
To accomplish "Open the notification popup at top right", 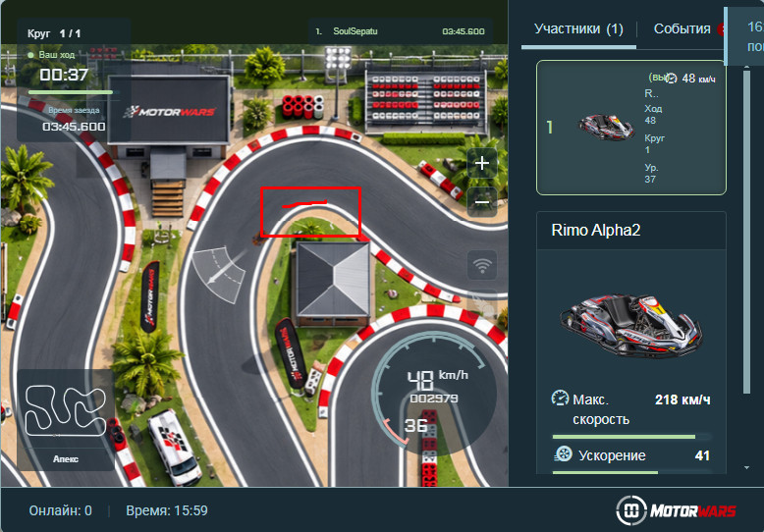I will (744, 36).
